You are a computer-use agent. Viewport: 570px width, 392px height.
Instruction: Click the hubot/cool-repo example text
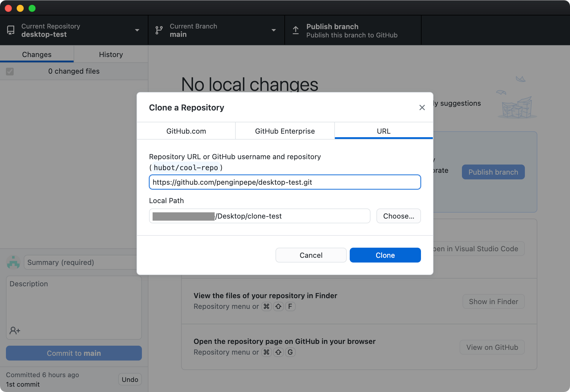click(x=186, y=167)
